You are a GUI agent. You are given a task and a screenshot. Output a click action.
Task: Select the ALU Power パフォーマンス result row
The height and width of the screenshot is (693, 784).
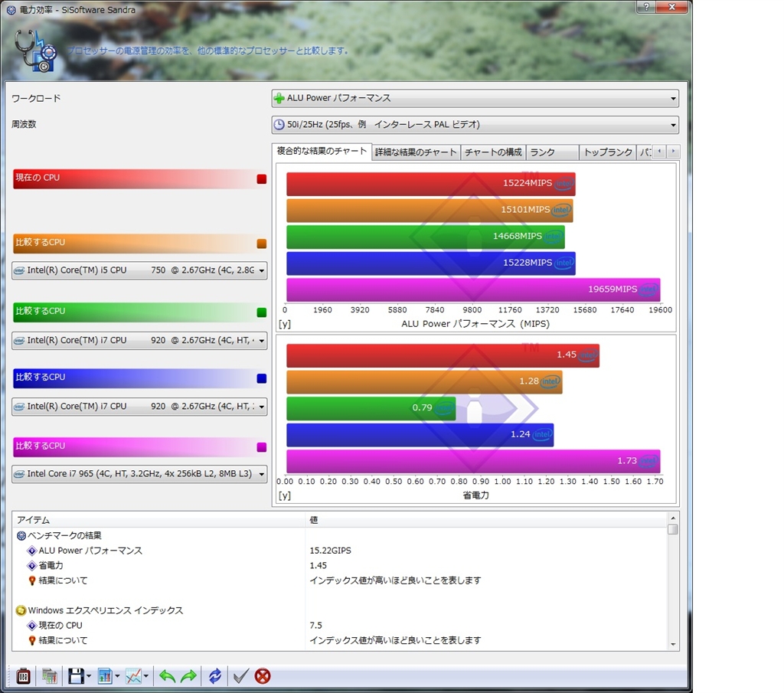tap(340, 551)
